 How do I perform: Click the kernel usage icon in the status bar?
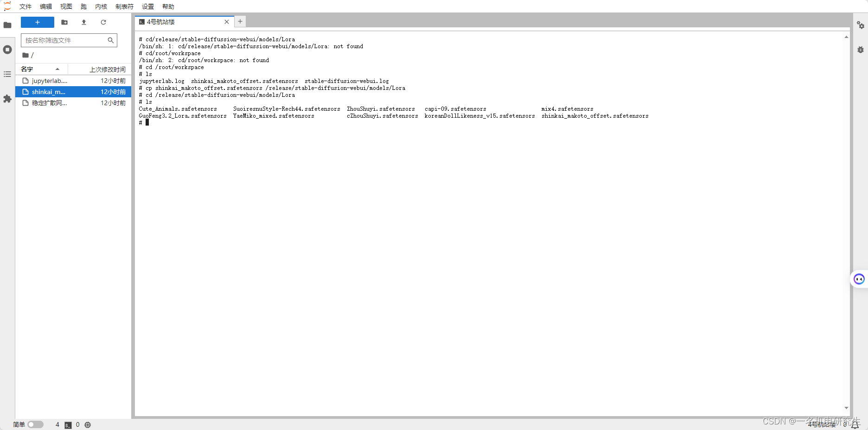[87, 425]
